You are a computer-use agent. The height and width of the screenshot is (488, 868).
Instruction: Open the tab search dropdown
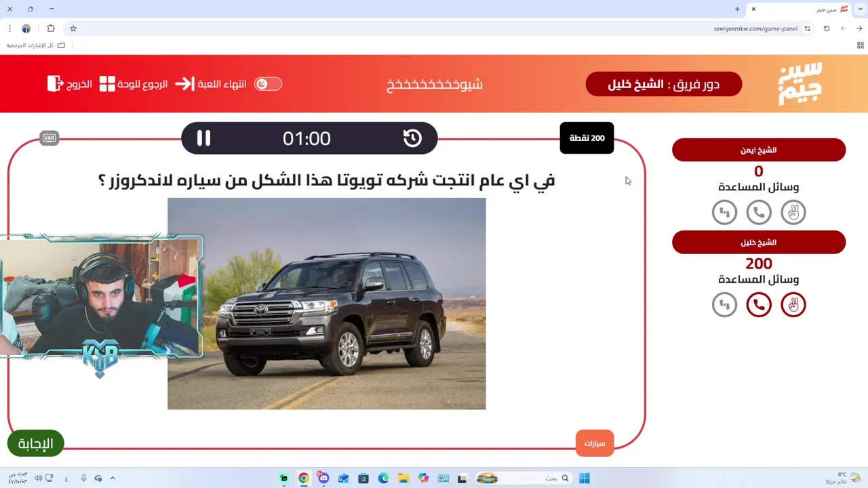coord(860,9)
